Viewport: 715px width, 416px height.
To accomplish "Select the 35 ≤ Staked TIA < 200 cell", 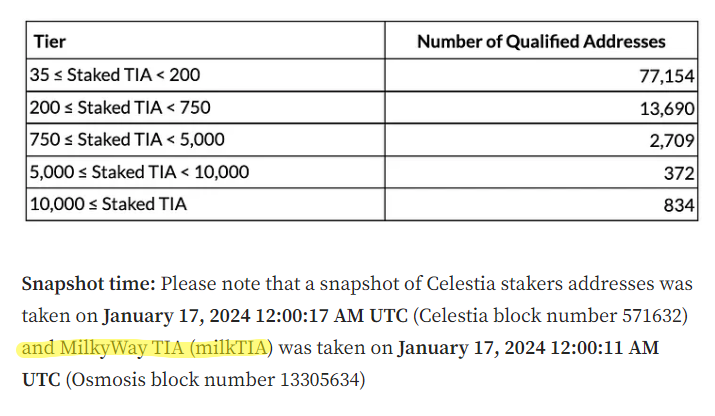I will pyautogui.click(x=206, y=75).
